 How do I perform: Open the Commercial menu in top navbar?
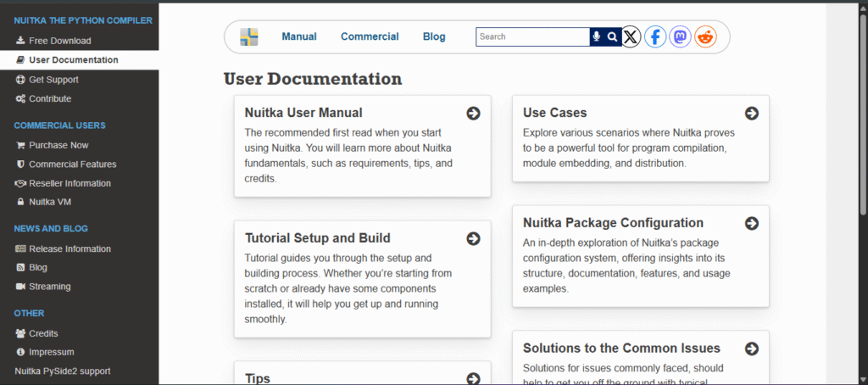[370, 36]
